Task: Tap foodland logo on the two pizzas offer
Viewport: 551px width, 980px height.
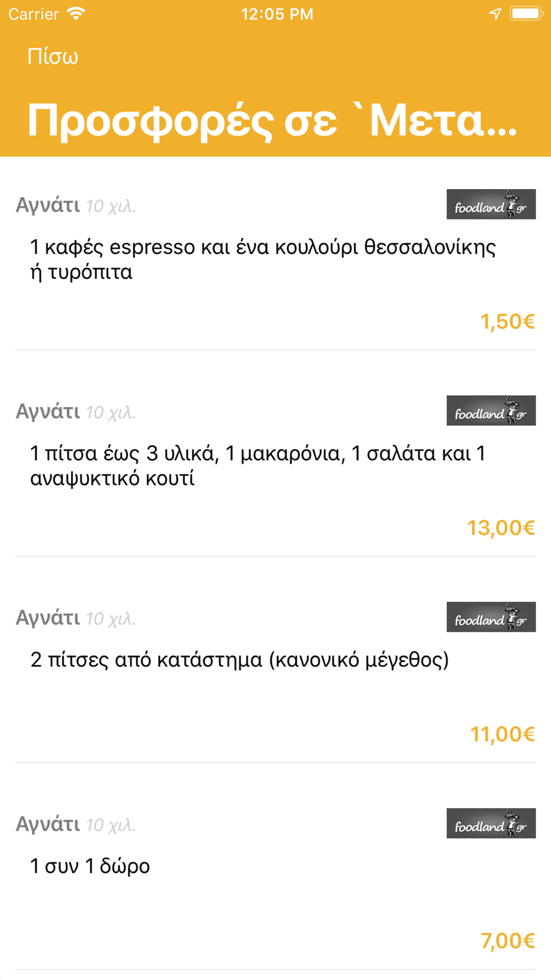Action: coord(490,617)
